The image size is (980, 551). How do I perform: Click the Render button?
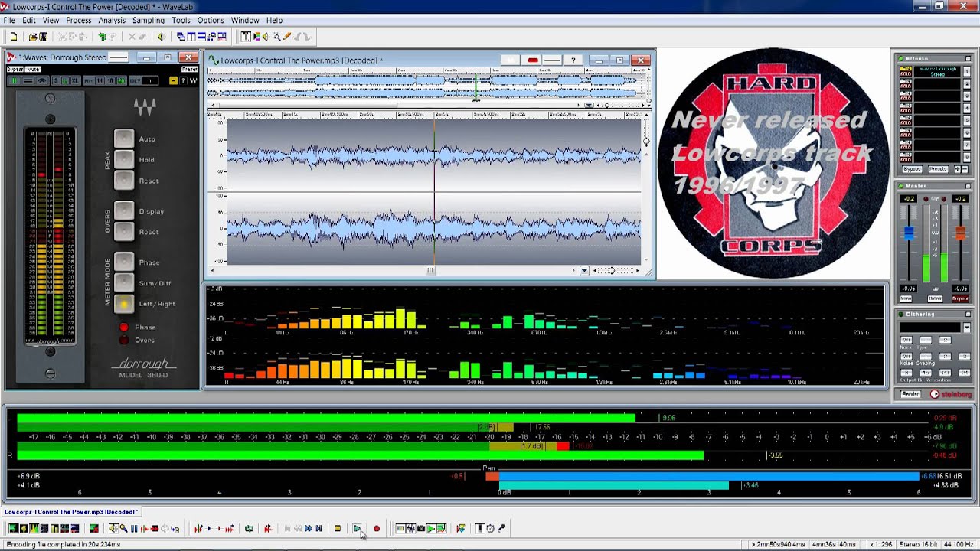tap(910, 394)
